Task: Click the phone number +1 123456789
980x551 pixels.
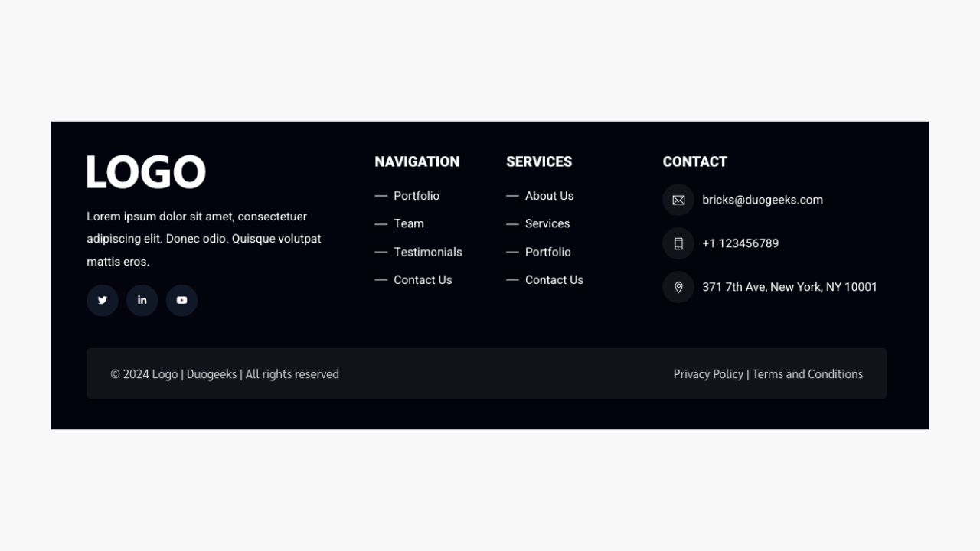Action: (x=740, y=243)
